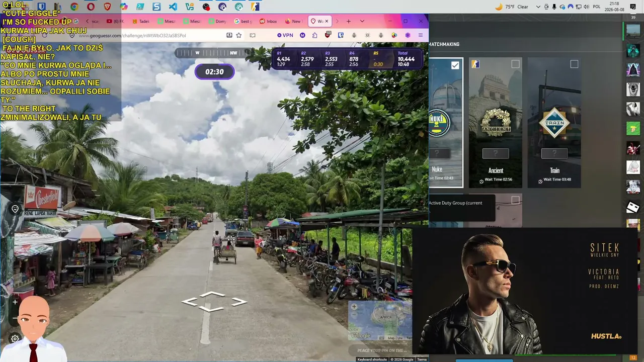Check the Ancient map checkbox
The height and width of the screenshot is (362, 644).
515,64
